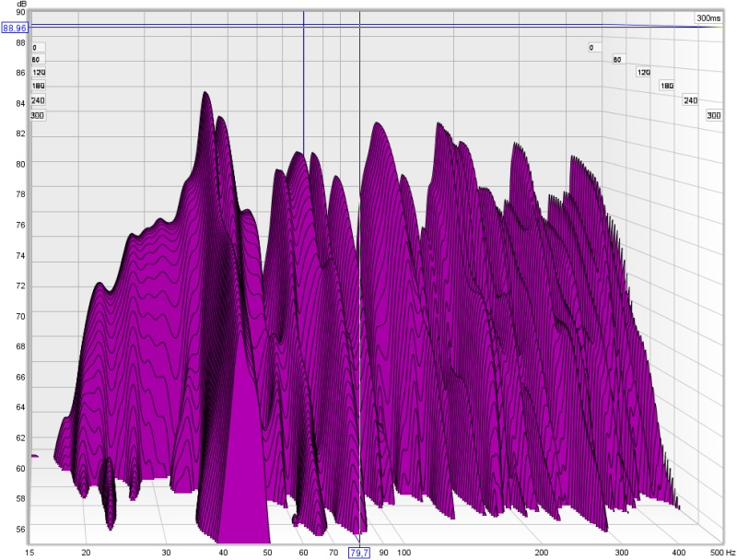This screenshot has width=737, height=560.
Task: Click the dB unit label atop the vertical axis
Action: 21,5
